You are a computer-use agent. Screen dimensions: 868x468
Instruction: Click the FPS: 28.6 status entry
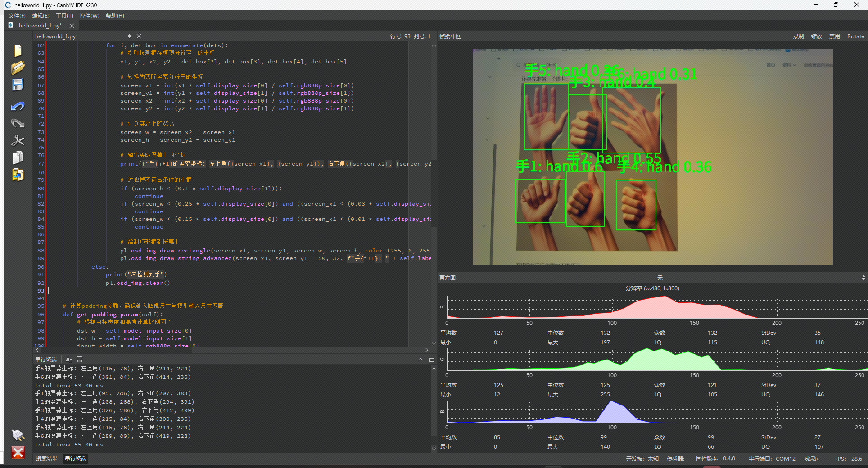[x=849, y=459]
